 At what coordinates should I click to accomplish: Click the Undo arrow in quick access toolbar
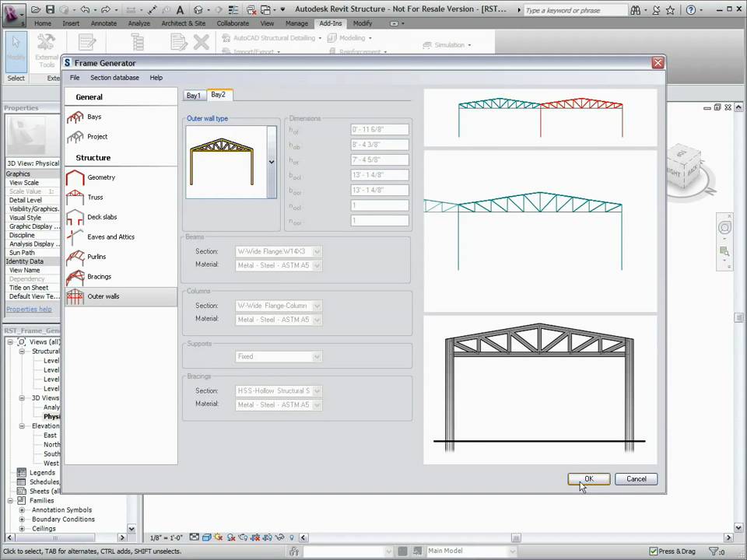click(86, 9)
